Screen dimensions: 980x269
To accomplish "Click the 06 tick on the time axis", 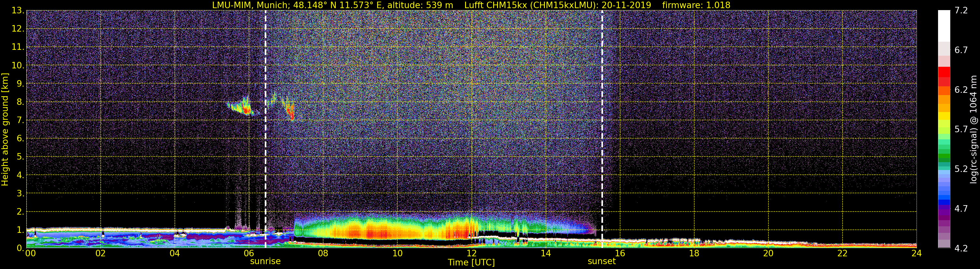I will 249,253.
